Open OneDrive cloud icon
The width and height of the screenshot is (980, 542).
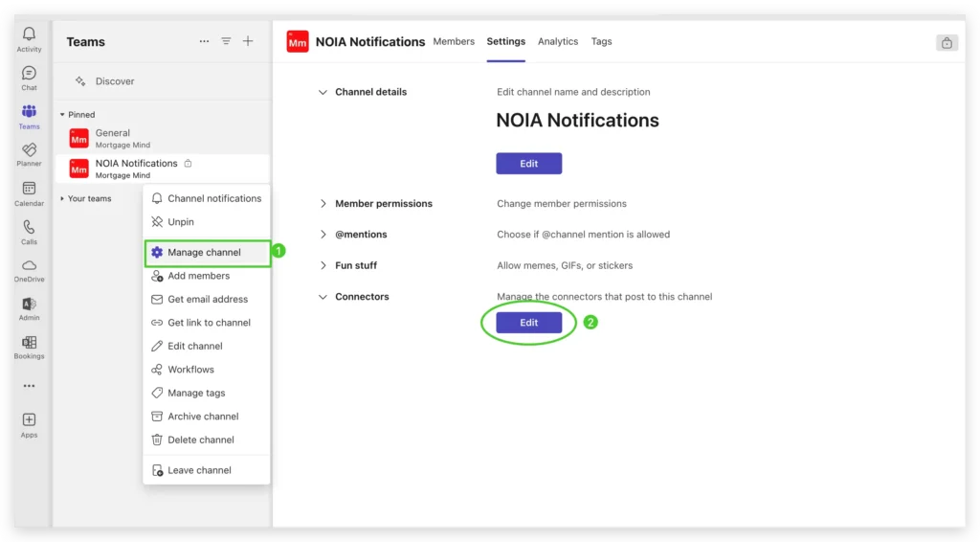29,267
